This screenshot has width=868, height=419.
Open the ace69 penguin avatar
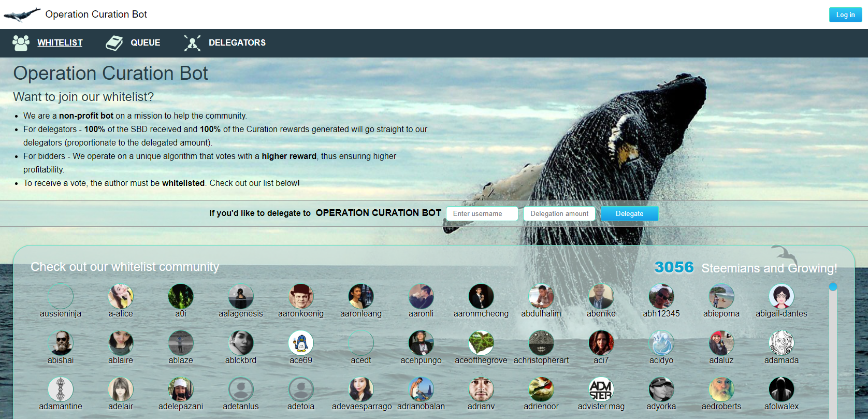301,343
